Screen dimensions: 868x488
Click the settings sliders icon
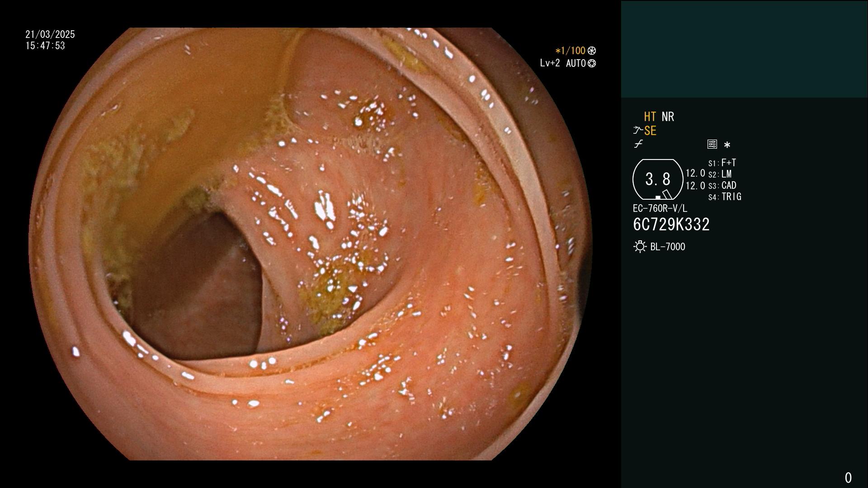(x=712, y=145)
